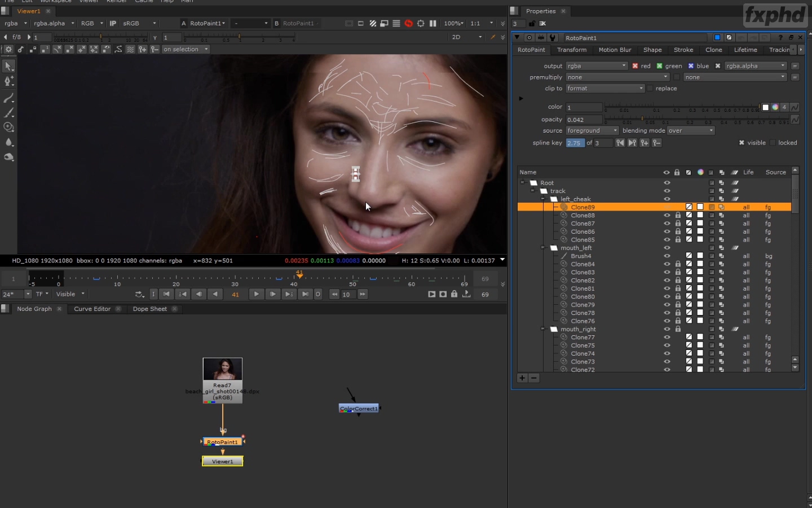Enable the replace checkbox
This screenshot has width=812, height=508.
click(650, 89)
